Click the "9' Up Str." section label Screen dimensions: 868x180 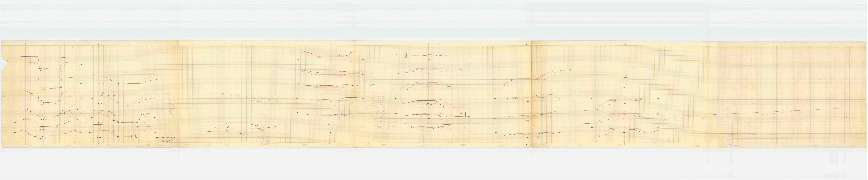pyautogui.click(x=44, y=105)
